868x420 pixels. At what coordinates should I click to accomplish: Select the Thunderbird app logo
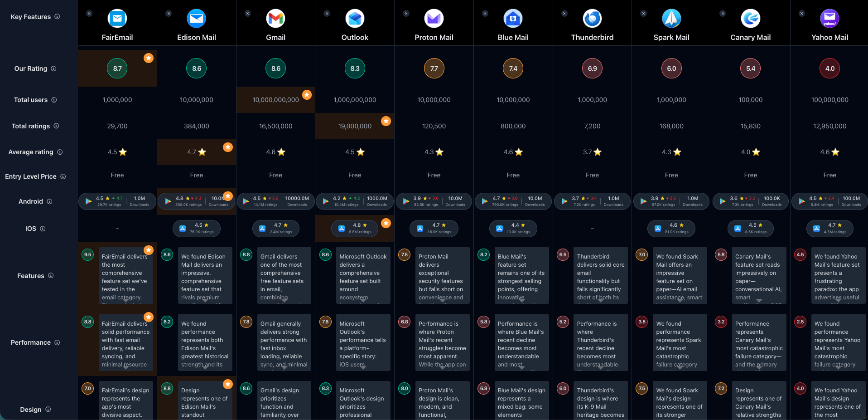[592, 19]
